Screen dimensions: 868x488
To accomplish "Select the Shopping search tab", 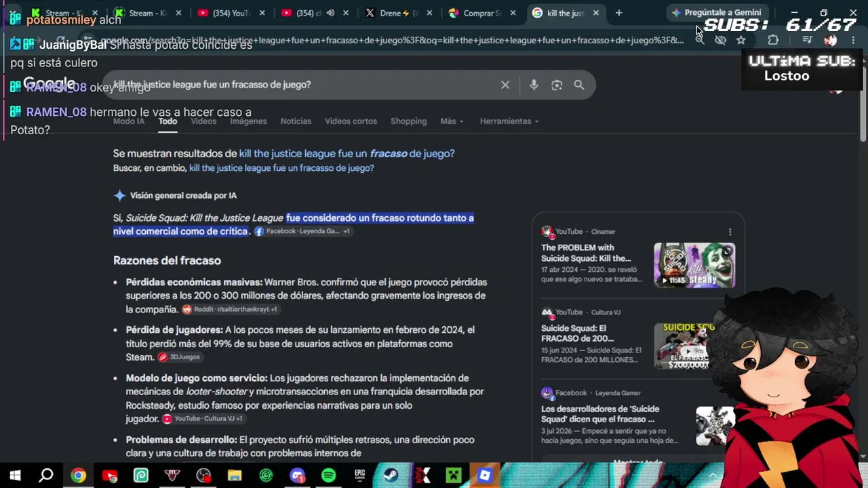I will (408, 121).
